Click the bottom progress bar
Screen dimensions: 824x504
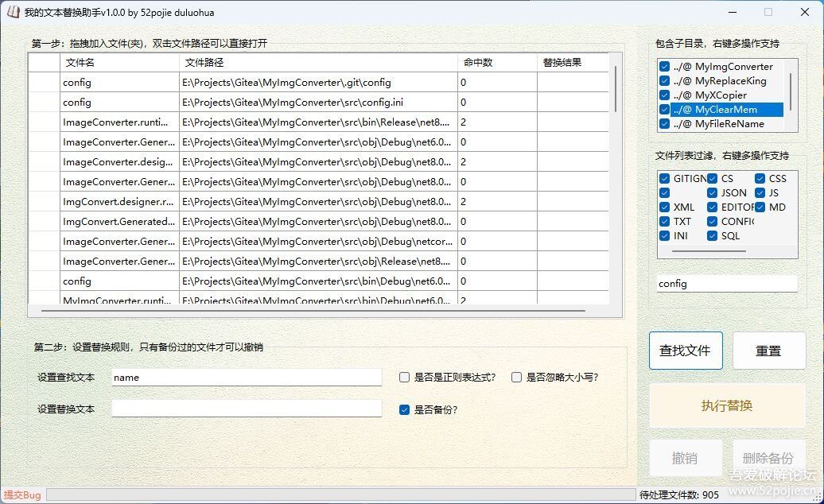[341, 494]
